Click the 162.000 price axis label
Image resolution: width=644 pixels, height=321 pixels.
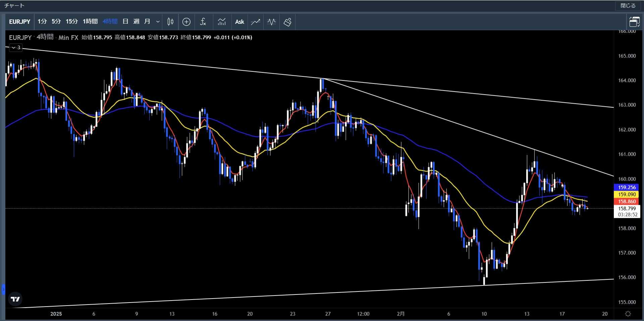pyautogui.click(x=627, y=130)
